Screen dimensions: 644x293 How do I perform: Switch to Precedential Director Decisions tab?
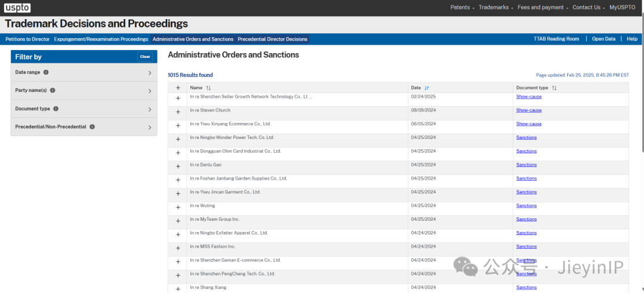pos(273,39)
